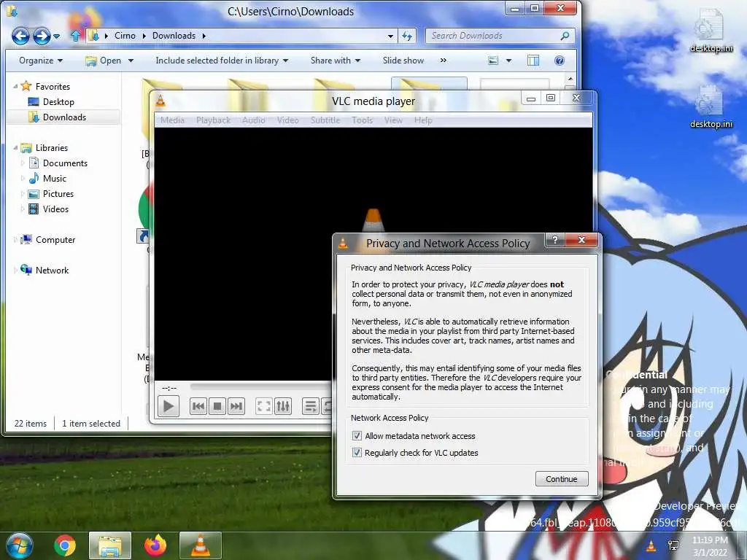Image resolution: width=747 pixels, height=560 pixels.
Task: Select Pictures library
Action: 58,194
